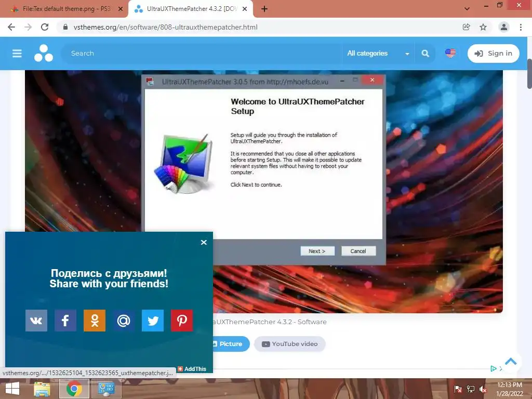Share via Twitter icon
532x399 pixels.
(x=153, y=320)
